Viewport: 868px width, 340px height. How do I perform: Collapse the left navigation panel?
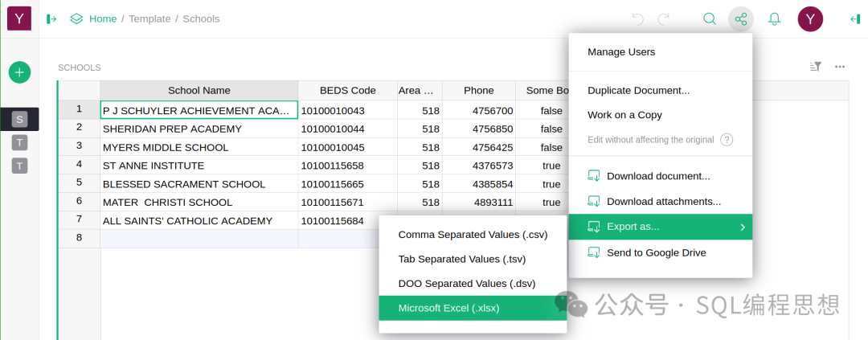coord(52,18)
